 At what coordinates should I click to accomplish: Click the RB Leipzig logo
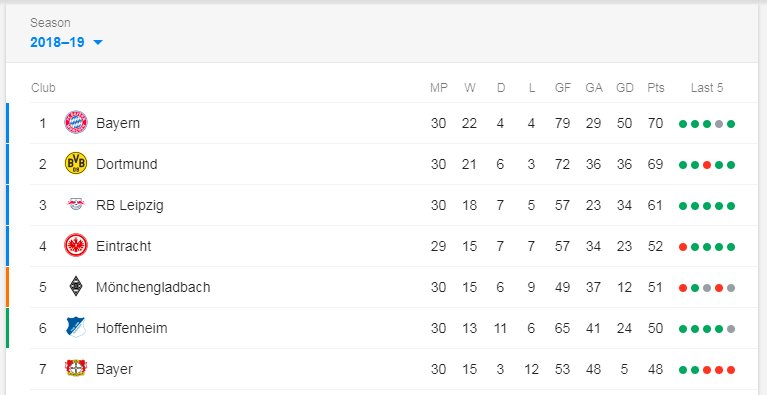pos(76,204)
